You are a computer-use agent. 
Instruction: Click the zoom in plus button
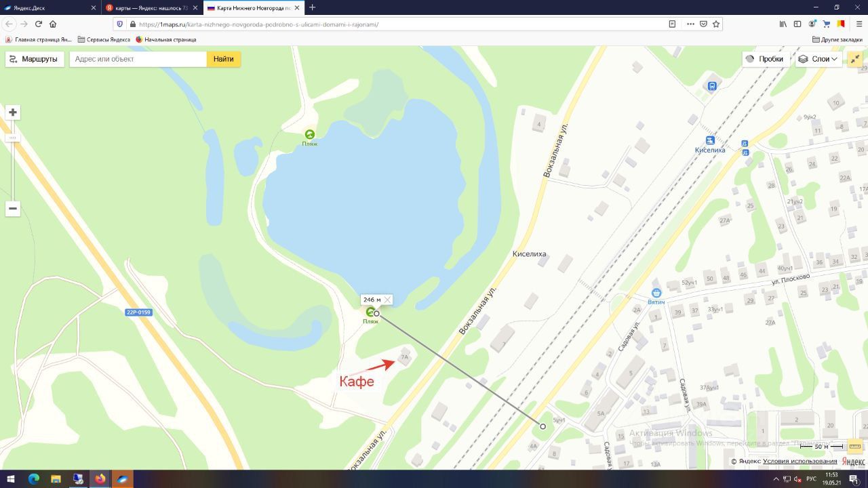pyautogui.click(x=13, y=113)
